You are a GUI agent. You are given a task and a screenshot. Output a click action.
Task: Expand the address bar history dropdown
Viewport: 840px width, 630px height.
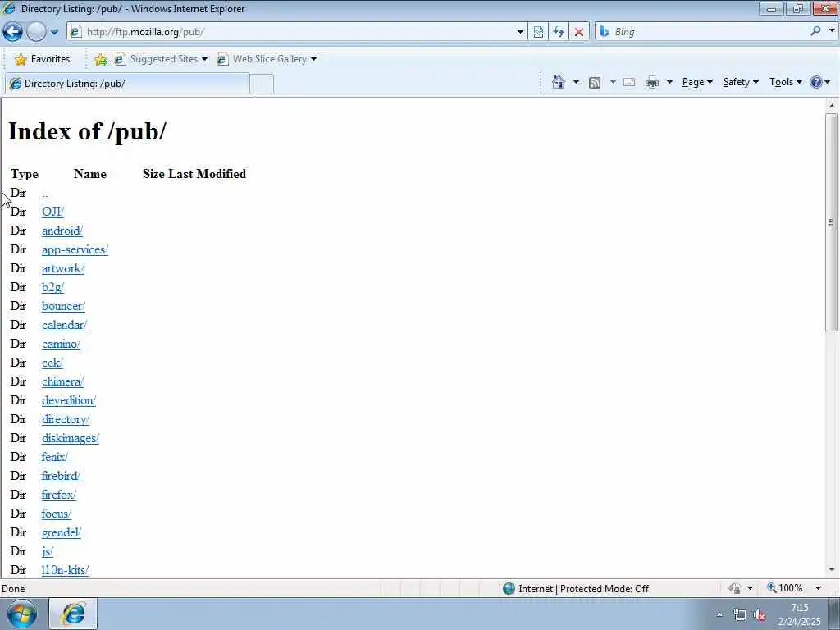coord(519,32)
